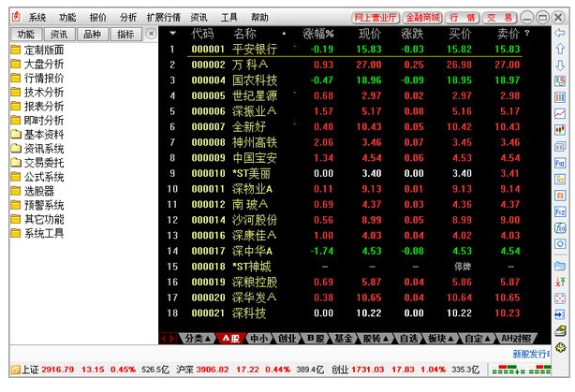Click the orange document icon in right toolbar

(x=560, y=196)
